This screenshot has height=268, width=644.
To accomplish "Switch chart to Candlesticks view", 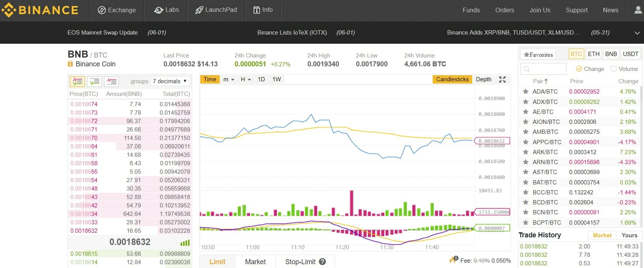I will [x=452, y=79].
